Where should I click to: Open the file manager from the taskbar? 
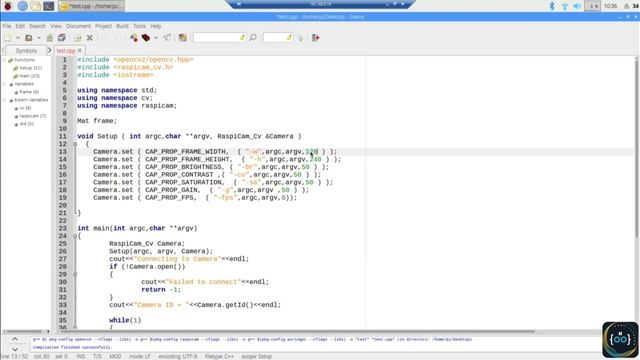(36, 6)
